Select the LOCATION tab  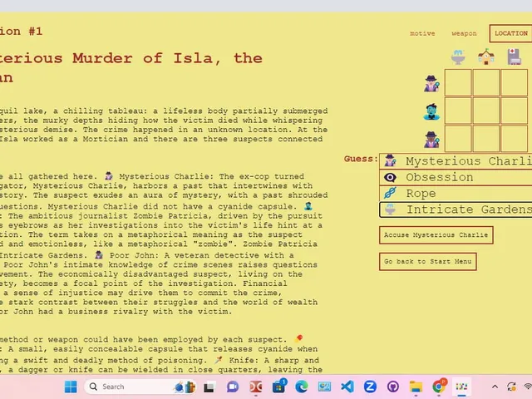(x=510, y=33)
